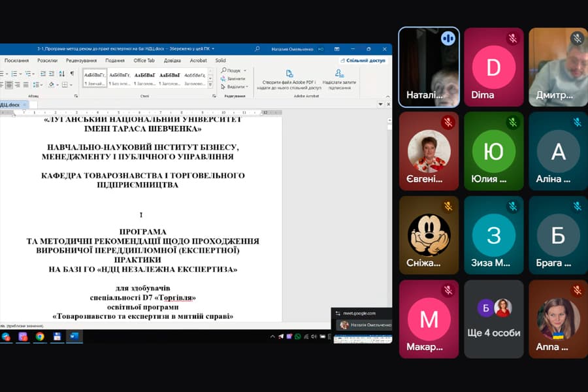Select the Dima participant tile
This screenshot has width=588, height=392.
click(x=493, y=67)
